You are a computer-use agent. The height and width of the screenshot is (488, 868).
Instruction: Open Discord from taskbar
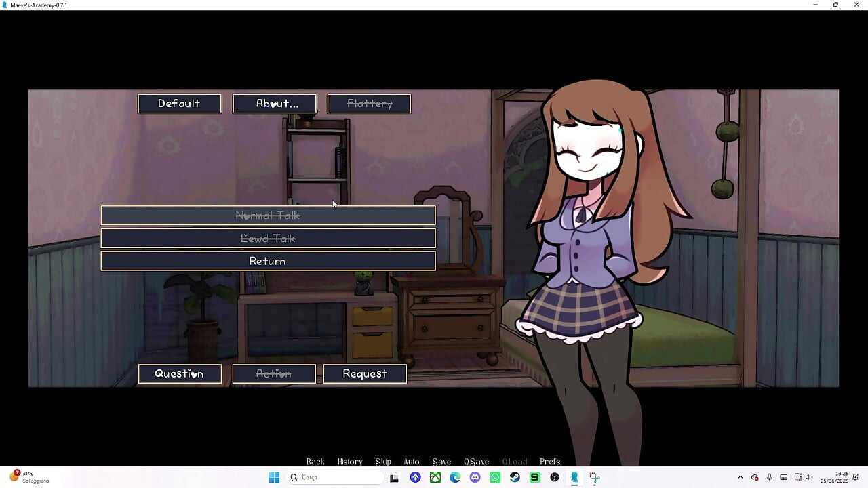point(475,477)
